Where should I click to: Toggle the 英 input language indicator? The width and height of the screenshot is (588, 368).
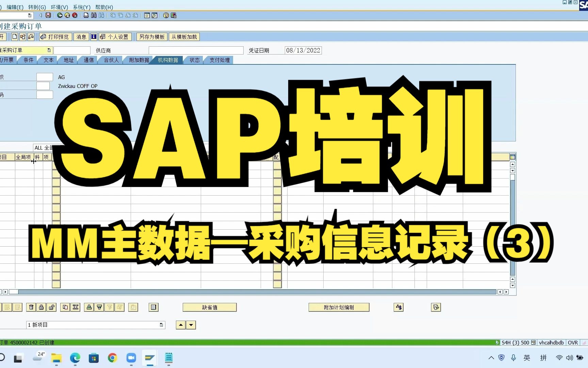click(x=527, y=358)
